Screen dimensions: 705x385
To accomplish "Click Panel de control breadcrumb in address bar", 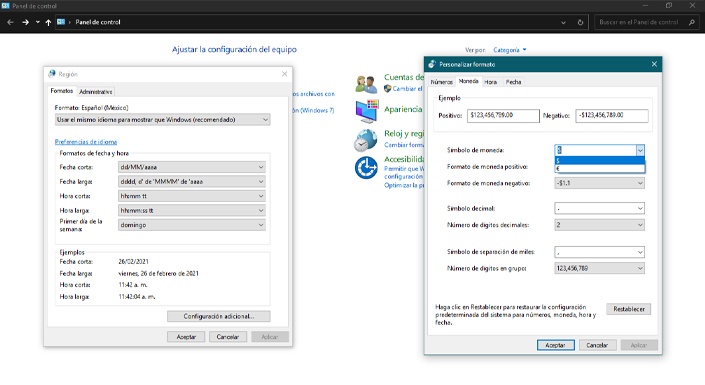I will click(98, 22).
